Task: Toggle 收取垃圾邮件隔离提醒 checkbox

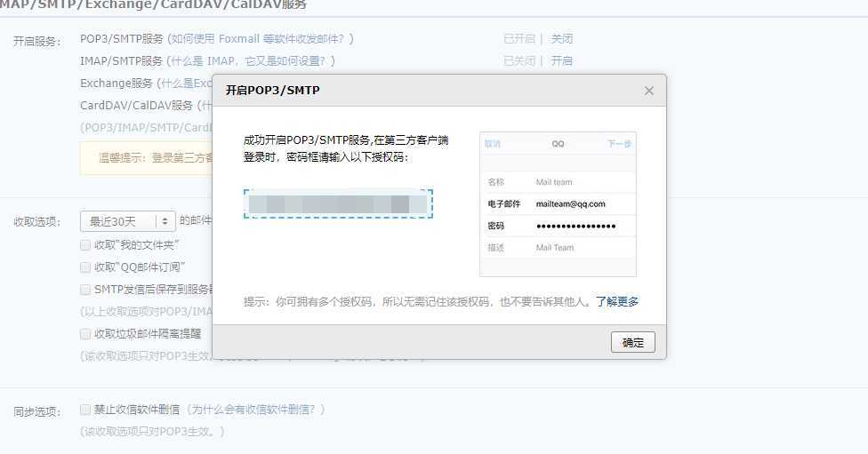Action: pyautogui.click(x=85, y=333)
